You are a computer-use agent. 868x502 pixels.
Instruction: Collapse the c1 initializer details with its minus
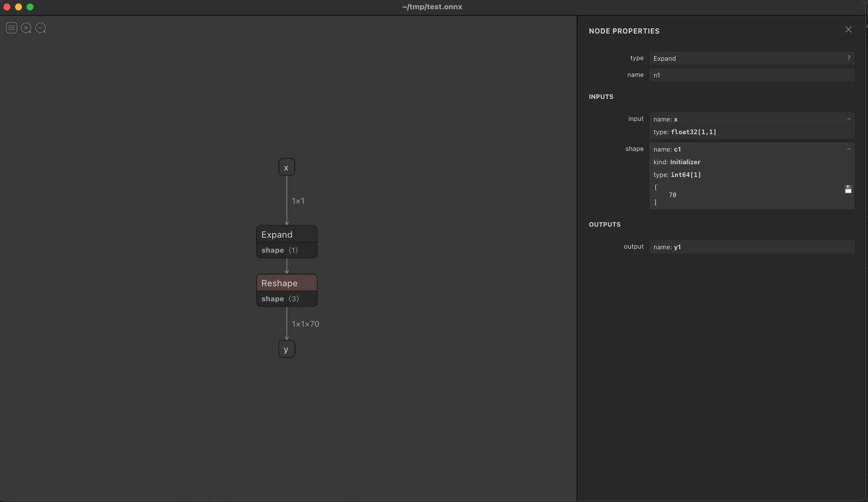tap(848, 149)
